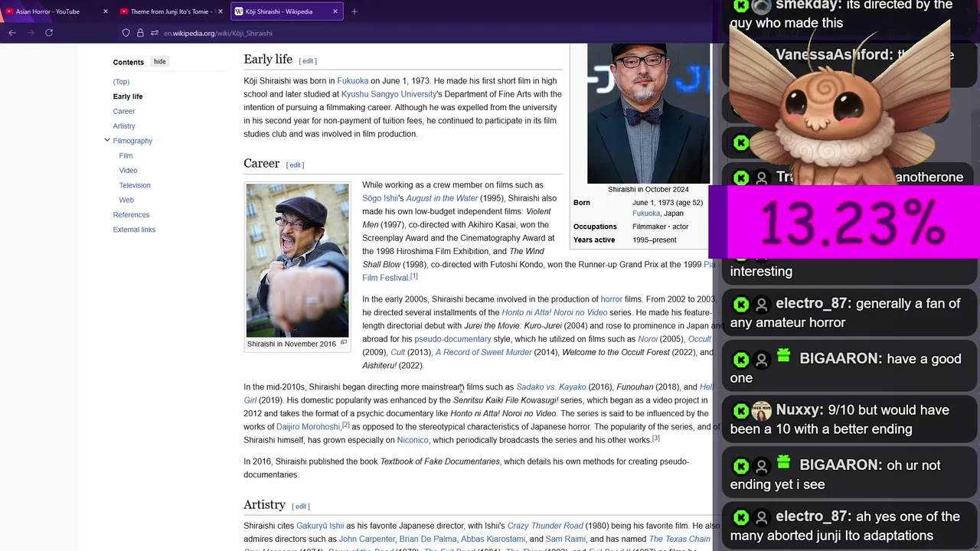
Task: Open Filmography in contents sidebar
Action: [132, 141]
